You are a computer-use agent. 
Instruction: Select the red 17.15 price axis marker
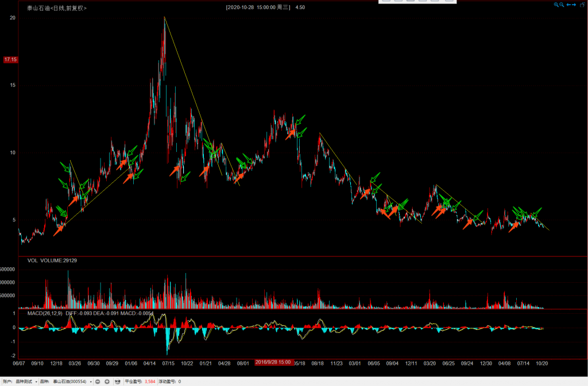pyautogui.click(x=10, y=60)
